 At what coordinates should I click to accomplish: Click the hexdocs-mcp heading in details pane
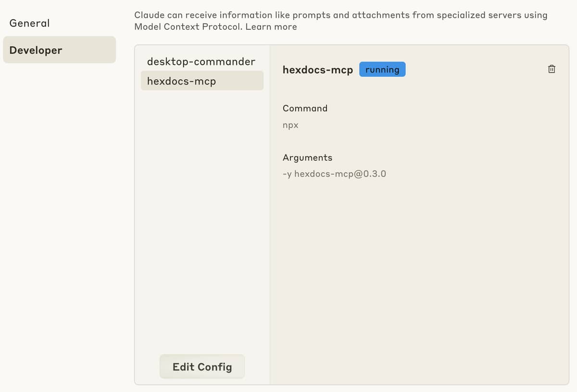pyautogui.click(x=318, y=70)
